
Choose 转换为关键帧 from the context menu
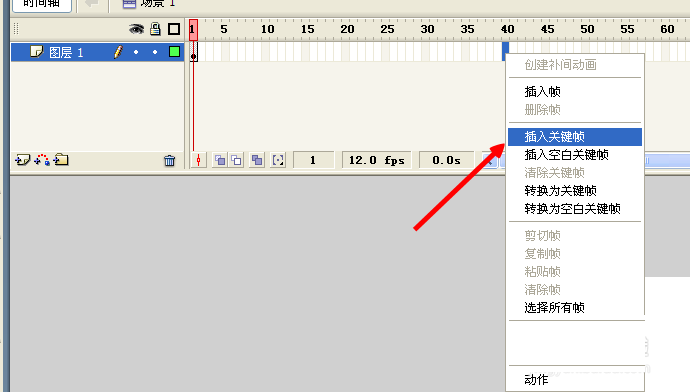575,191
